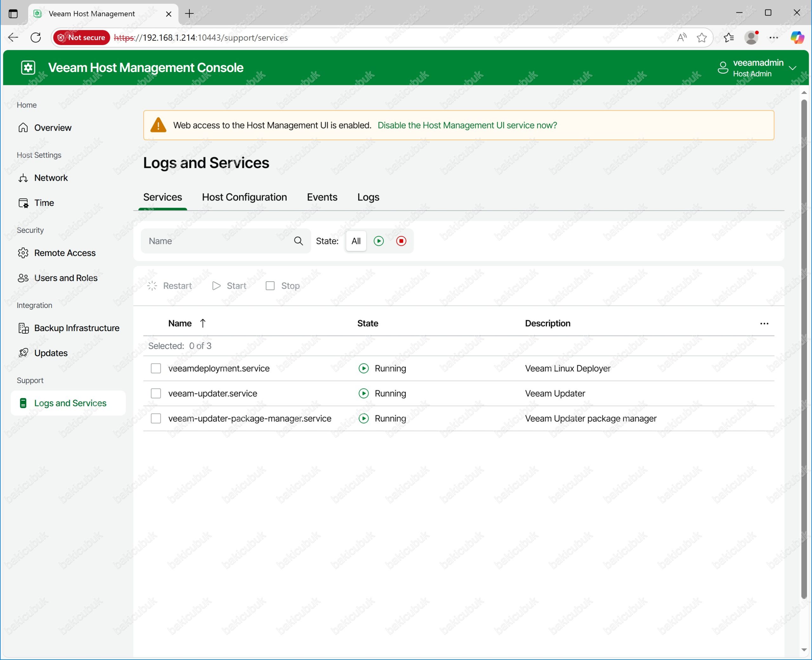This screenshot has height=660, width=812.
Task: Click the scrollbar down arrow
Action: (804, 650)
